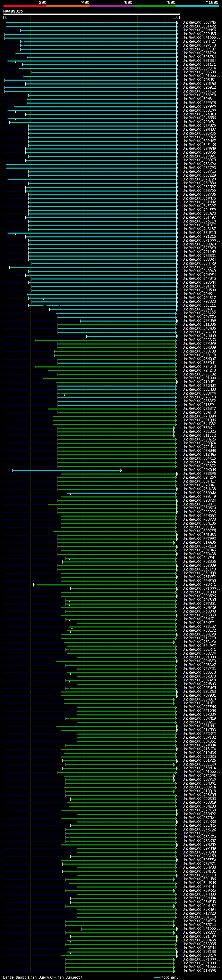The image size is (222, 980).
Task: Open the UniRef100_Q9MAM9 entry
Action: [x=199, y=149]
